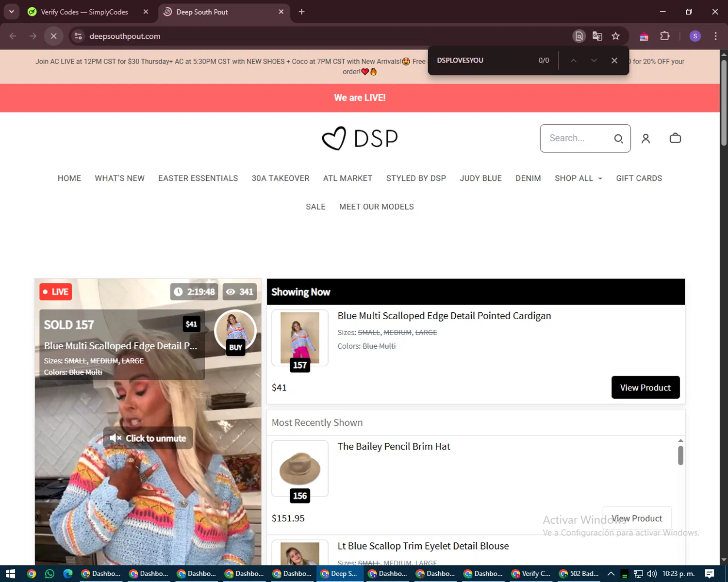Open the site information icon beside URL
The width and height of the screenshot is (728, 582).
(78, 36)
